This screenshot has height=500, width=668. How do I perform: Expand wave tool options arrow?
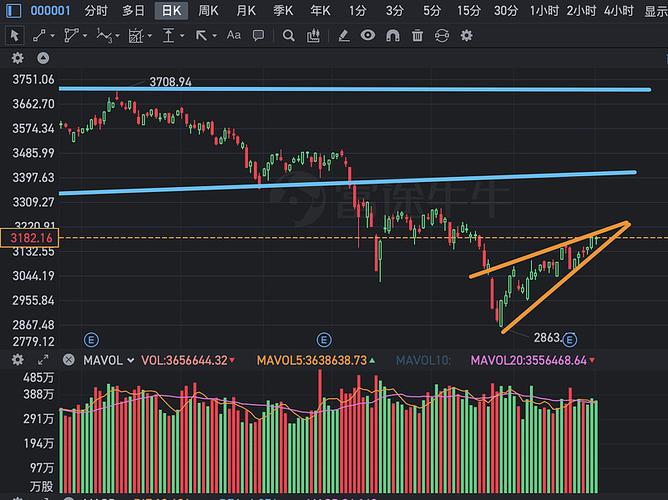coord(118,36)
